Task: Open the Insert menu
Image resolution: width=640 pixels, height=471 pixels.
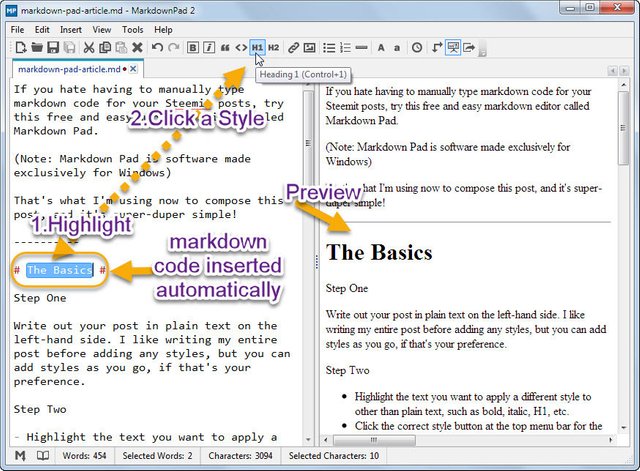Action: 71,30
